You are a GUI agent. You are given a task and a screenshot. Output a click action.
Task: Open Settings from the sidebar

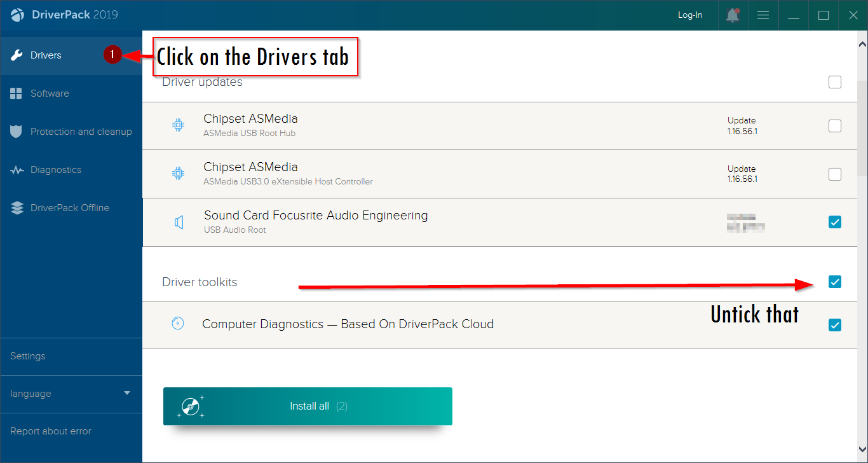coord(27,356)
